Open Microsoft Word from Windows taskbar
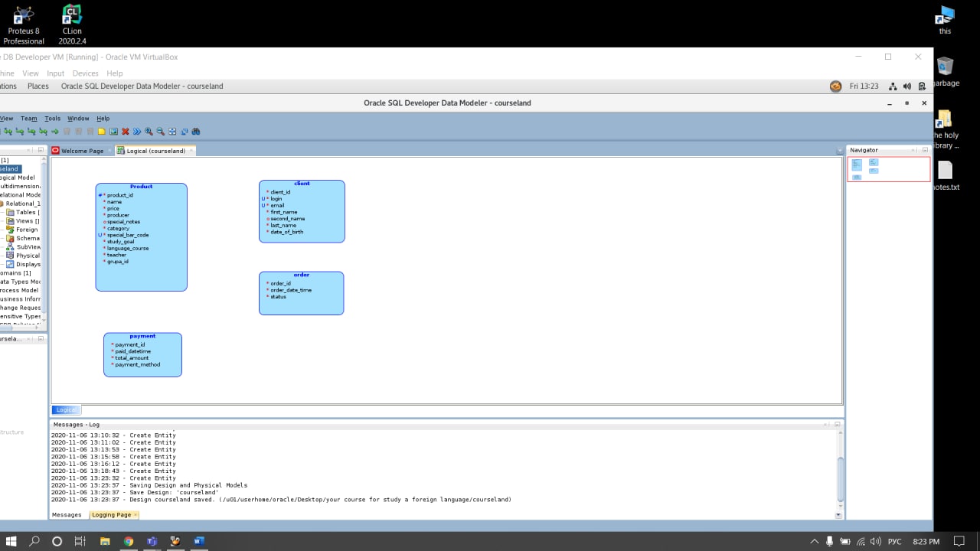The height and width of the screenshot is (551, 980). click(199, 541)
